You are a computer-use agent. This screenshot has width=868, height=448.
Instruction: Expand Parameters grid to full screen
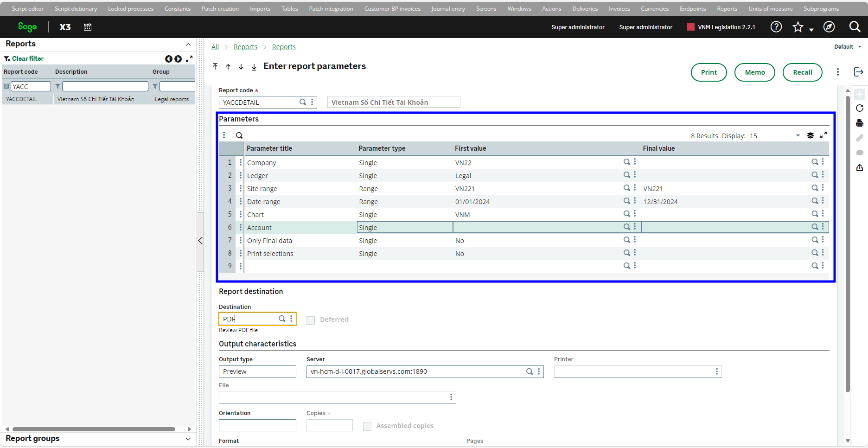click(823, 135)
